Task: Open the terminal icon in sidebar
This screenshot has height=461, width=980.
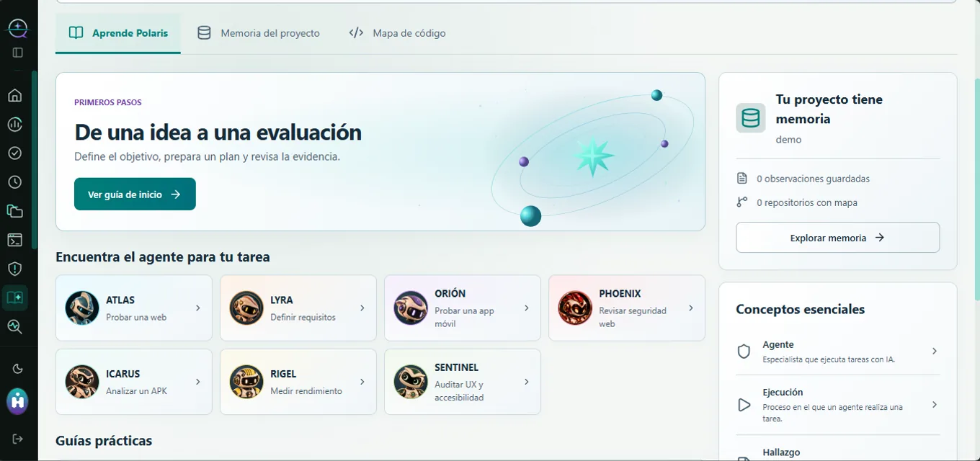Action: pyautogui.click(x=15, y=240)
